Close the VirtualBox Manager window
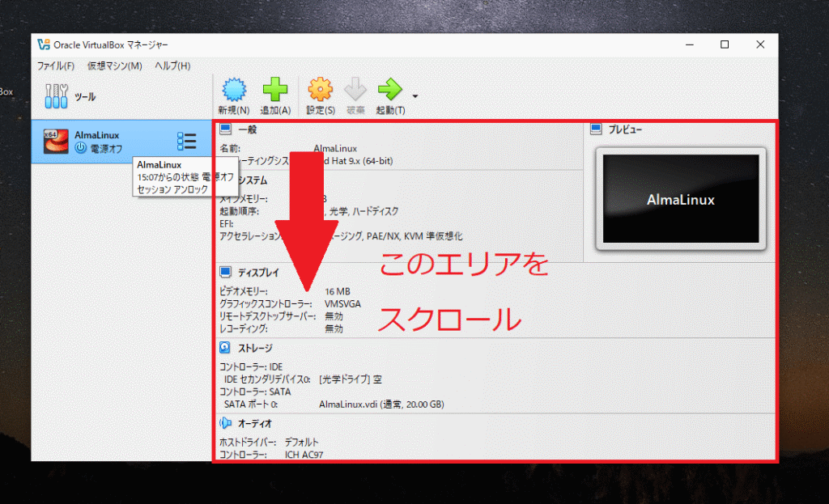The width and height of the screenshot is (829, 504). click(x=760, y=45)
